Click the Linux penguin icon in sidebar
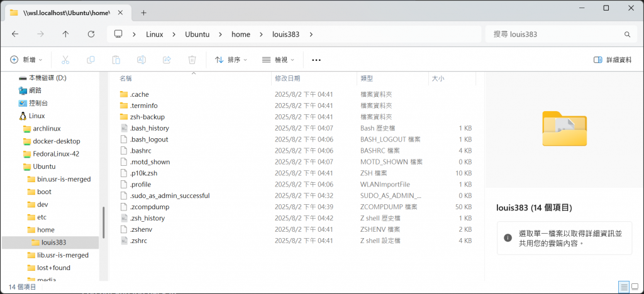 pos(23,116)
